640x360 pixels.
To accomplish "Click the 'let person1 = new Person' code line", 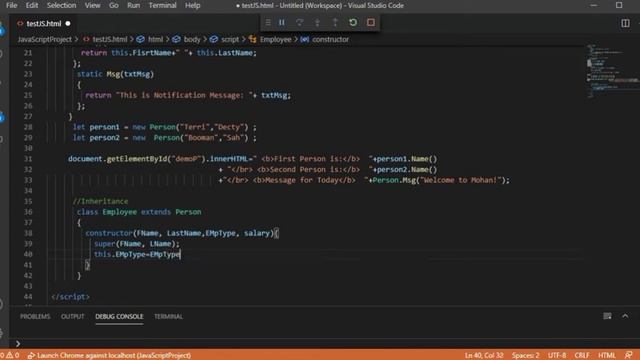I will coord(165,127).
